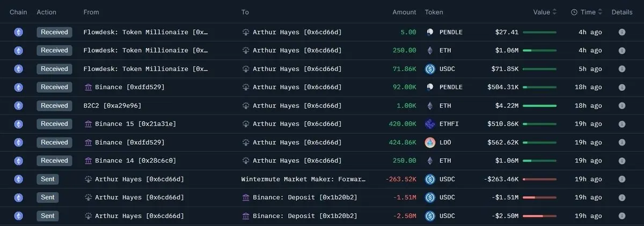The height and width of the screenshot is (226, 644).
Task: Click Ethereum chain icon in the Wintermute row
Action: [x=19, y=179]
